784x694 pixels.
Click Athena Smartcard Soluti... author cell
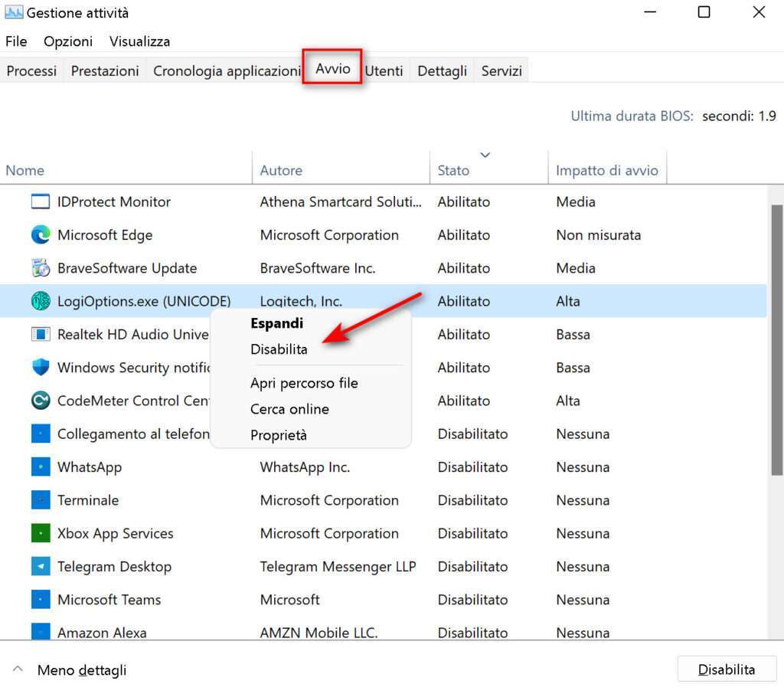point(341,201)
